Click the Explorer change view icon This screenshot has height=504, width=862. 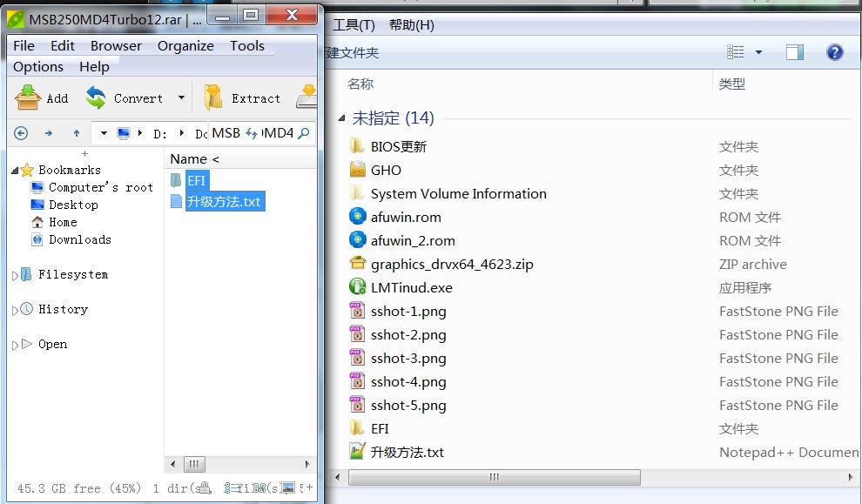pos(735,52)
